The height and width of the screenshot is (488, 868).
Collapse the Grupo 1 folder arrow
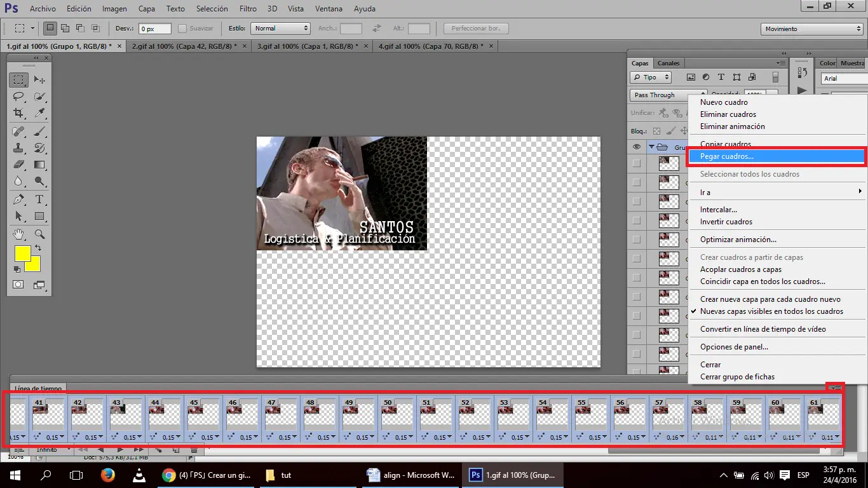(651, 147)
